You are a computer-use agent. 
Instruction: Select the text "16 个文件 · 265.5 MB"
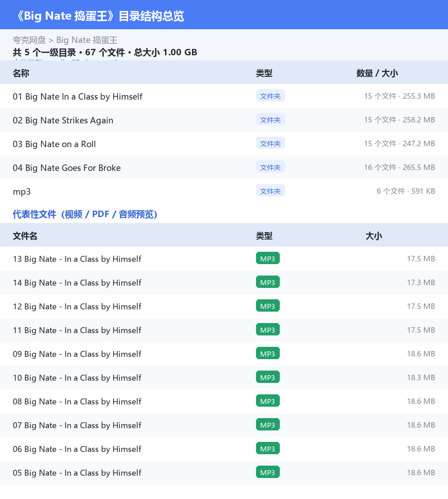pos(399,167)
